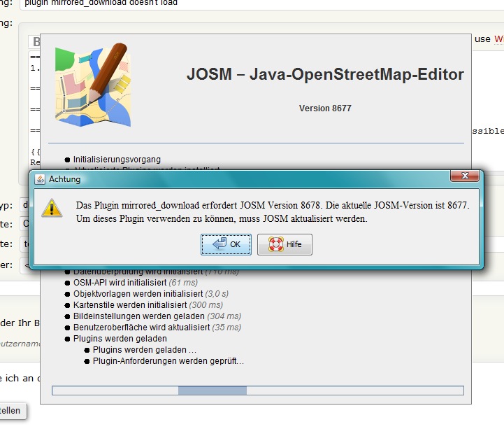Click the partially visible submit button in background page
Viewport: 504px width, 429px height.
(x=13, y=411)
